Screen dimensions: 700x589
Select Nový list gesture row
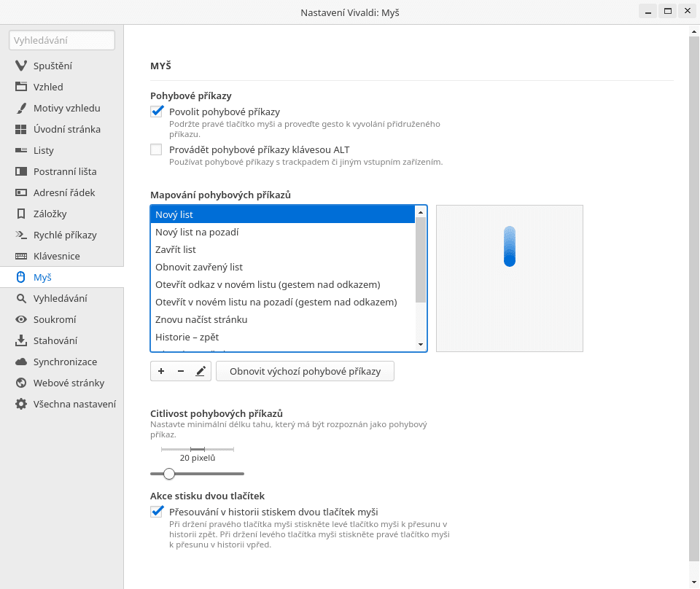point(283,214)
